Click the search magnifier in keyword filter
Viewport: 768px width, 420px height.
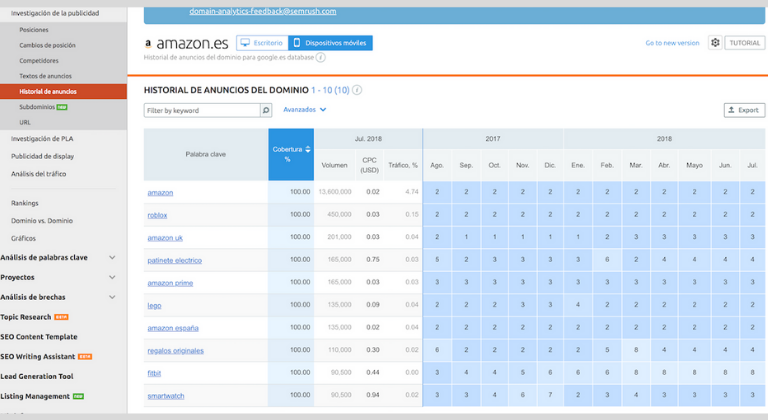point(266,110)
